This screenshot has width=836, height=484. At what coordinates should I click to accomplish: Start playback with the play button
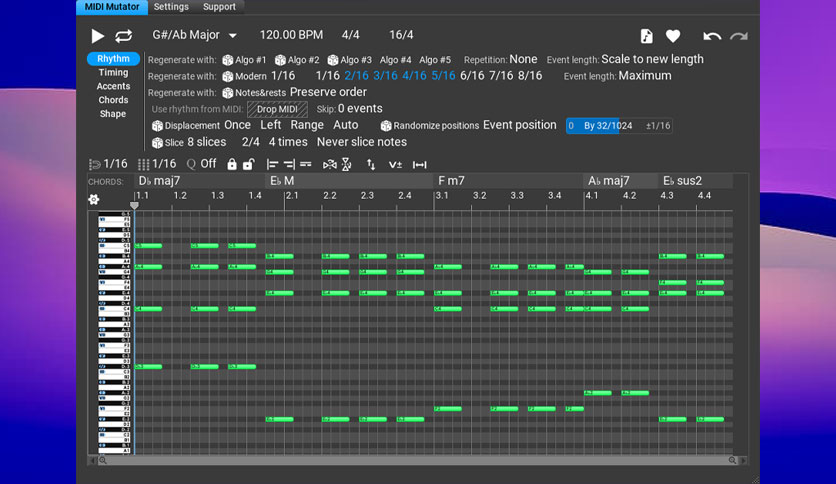[98, 36]
